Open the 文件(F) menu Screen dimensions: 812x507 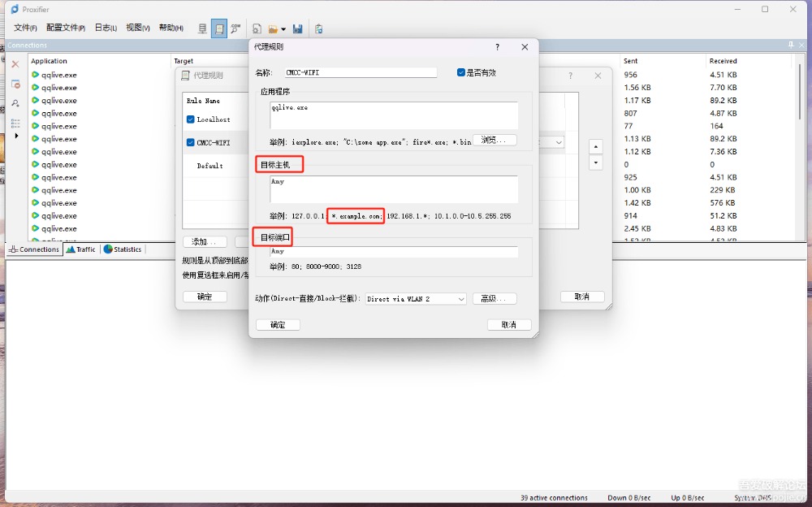25,28
